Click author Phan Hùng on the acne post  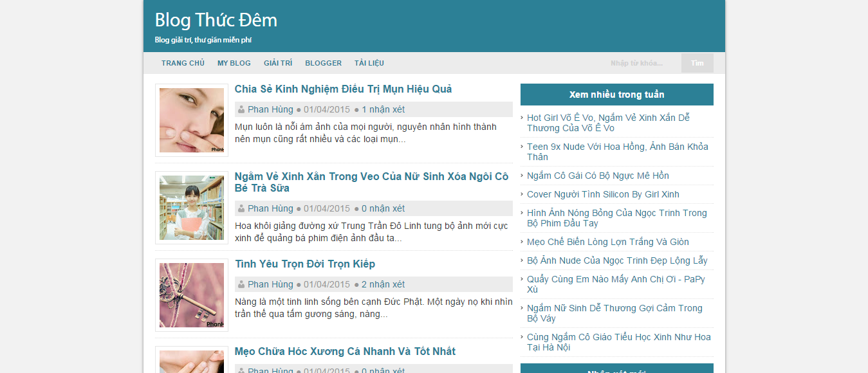coord(270,109)
